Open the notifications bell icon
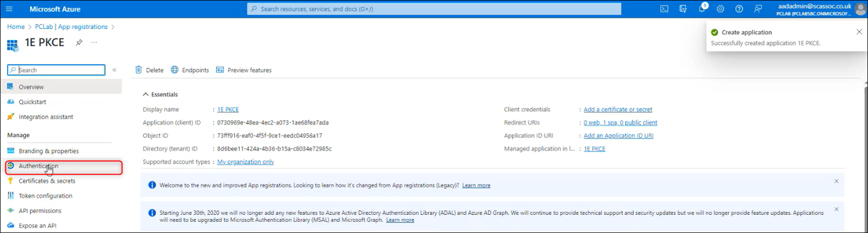 point(702,9)
